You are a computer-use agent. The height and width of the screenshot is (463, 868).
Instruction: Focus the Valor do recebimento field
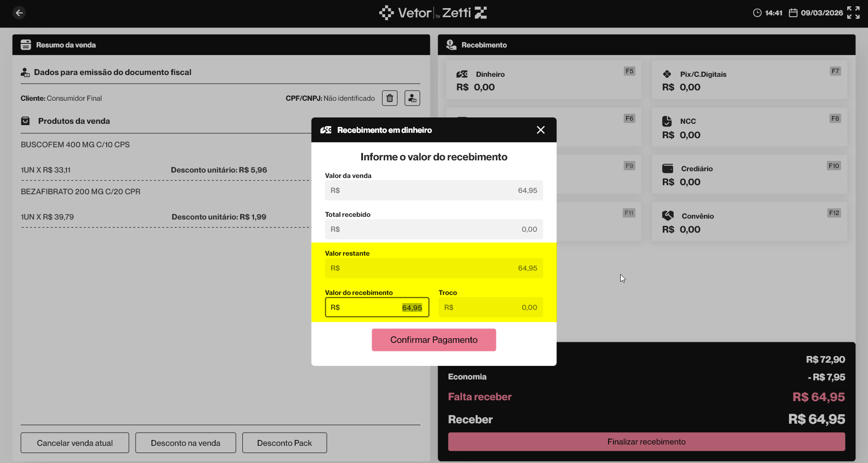[x=377, y=307]
